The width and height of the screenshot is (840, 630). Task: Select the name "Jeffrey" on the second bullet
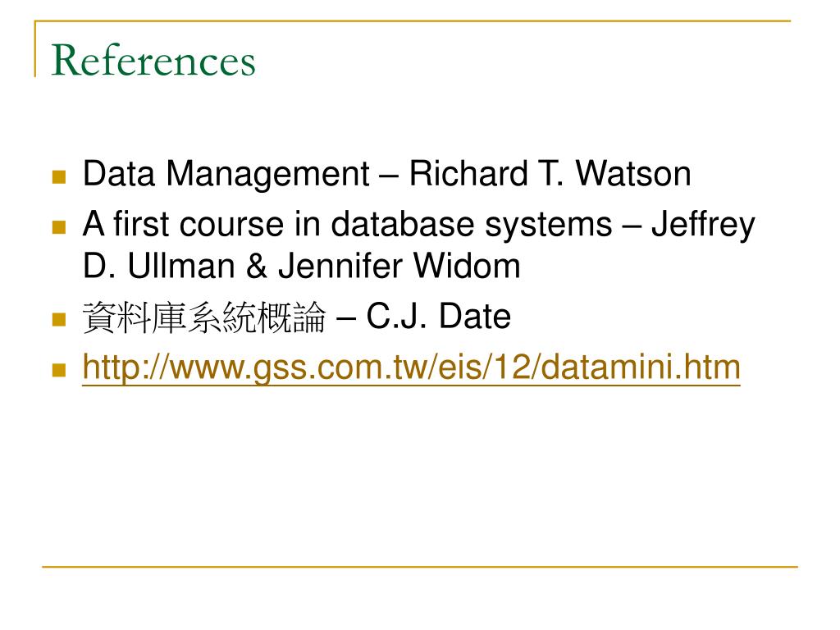[x=702, y=224]
